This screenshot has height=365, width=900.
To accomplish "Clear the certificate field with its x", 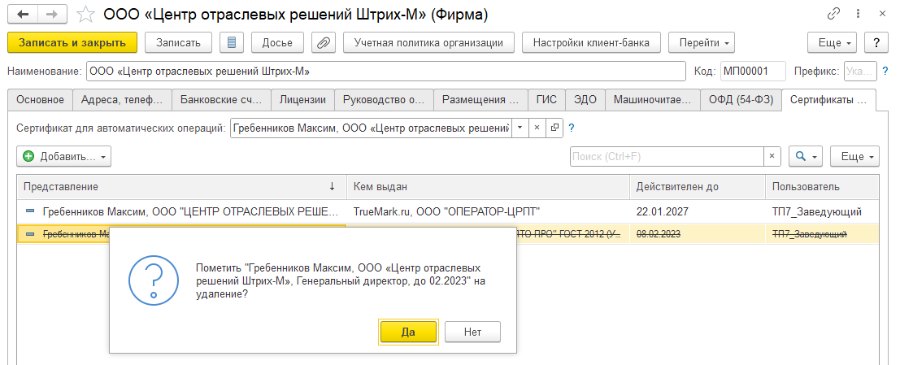I will pyautogui.click(x=537, y=128).
